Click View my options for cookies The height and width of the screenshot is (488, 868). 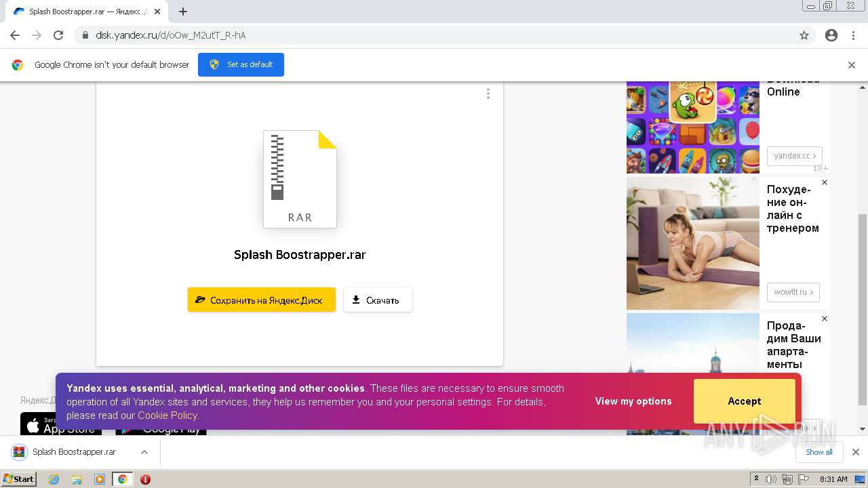coord(633,401)
